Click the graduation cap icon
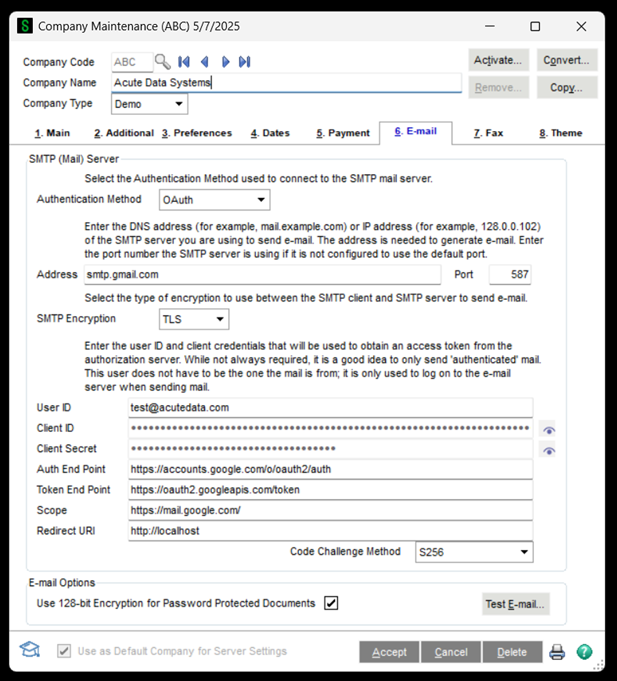617x681 pixels. (x=30, y=651)
